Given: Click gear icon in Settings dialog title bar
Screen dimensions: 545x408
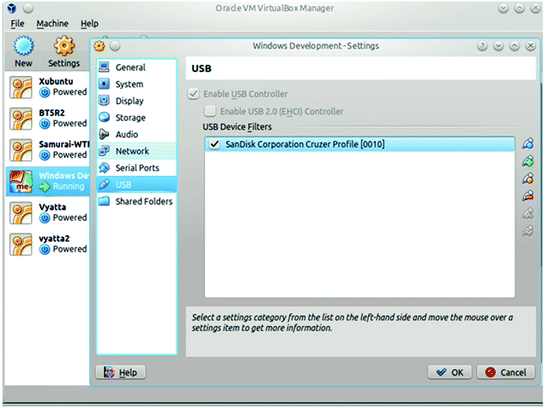Looking at the screenshot, I should pyautogui.click(x=99, y=46).
